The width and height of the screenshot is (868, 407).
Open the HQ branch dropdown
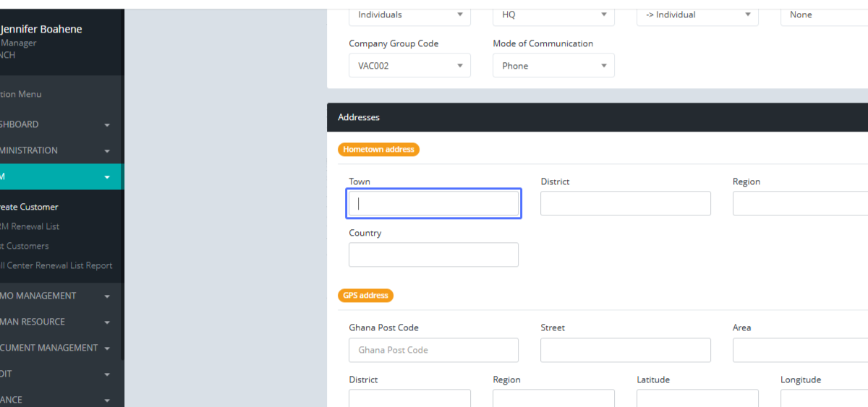(553, 15)
